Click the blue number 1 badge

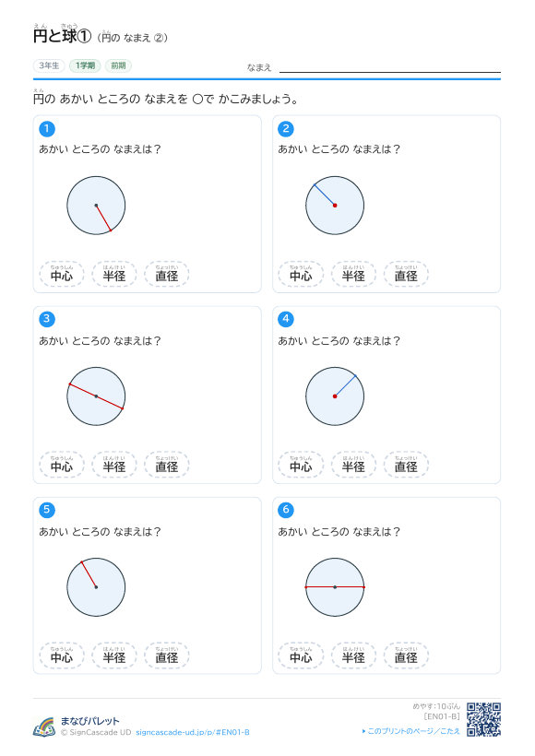pos(47,129)
